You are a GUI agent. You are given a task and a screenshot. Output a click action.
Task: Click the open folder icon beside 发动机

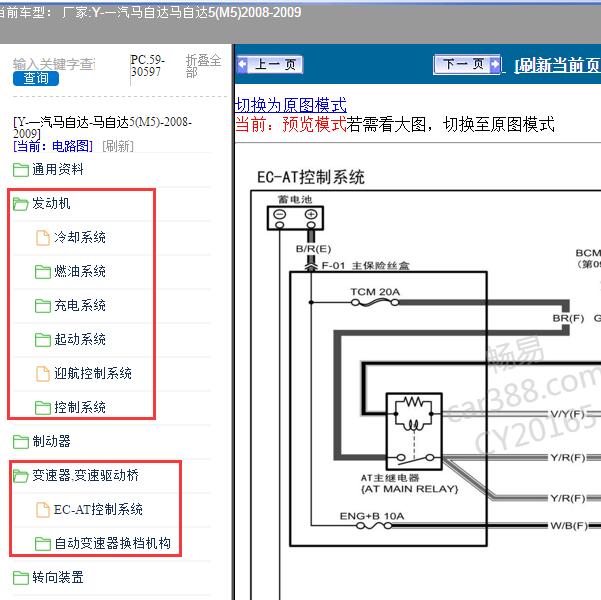click(x=21, y=204)
